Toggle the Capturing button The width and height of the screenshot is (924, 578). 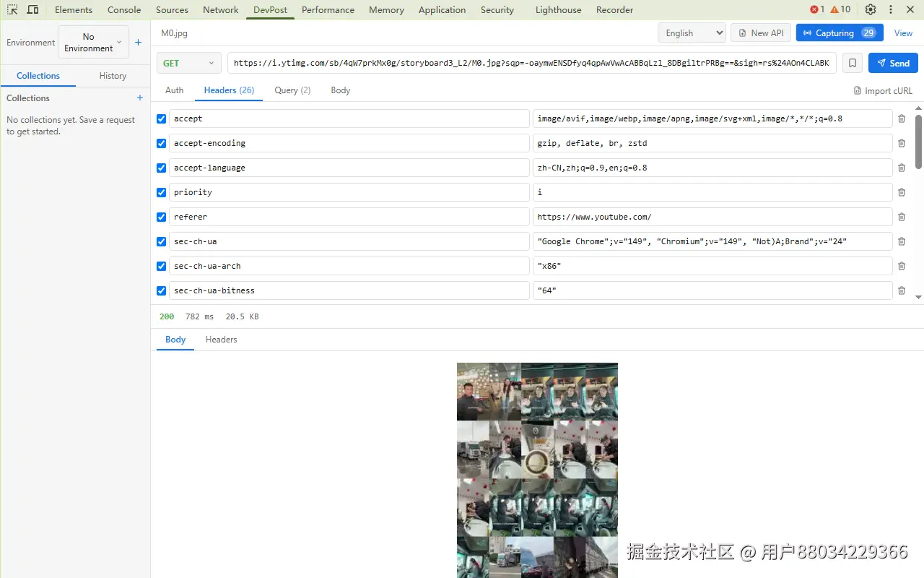coord(840,33)
